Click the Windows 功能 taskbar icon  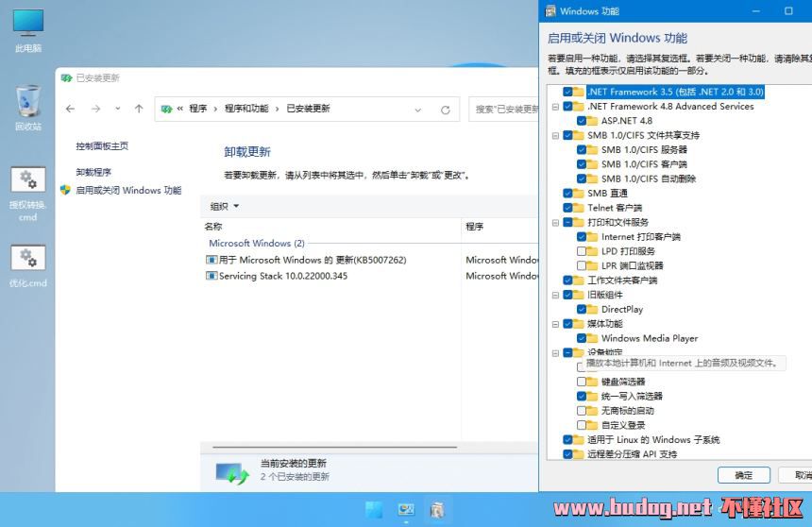[x=437, y=510]
